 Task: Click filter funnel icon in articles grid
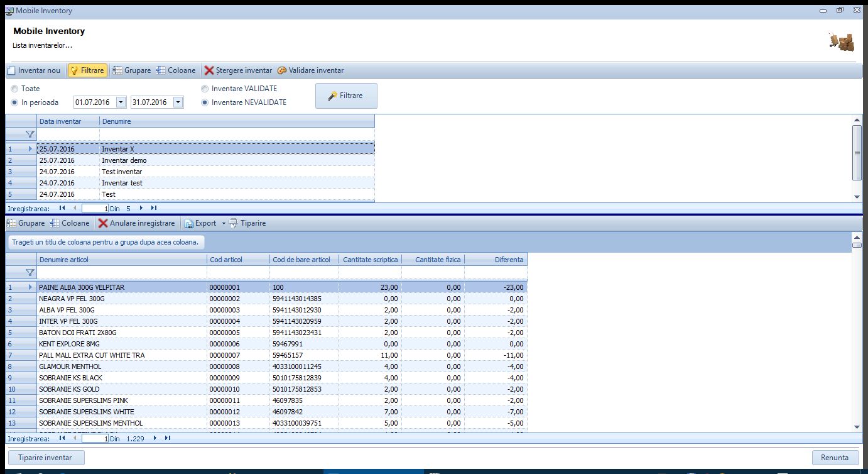click(30, 272)
